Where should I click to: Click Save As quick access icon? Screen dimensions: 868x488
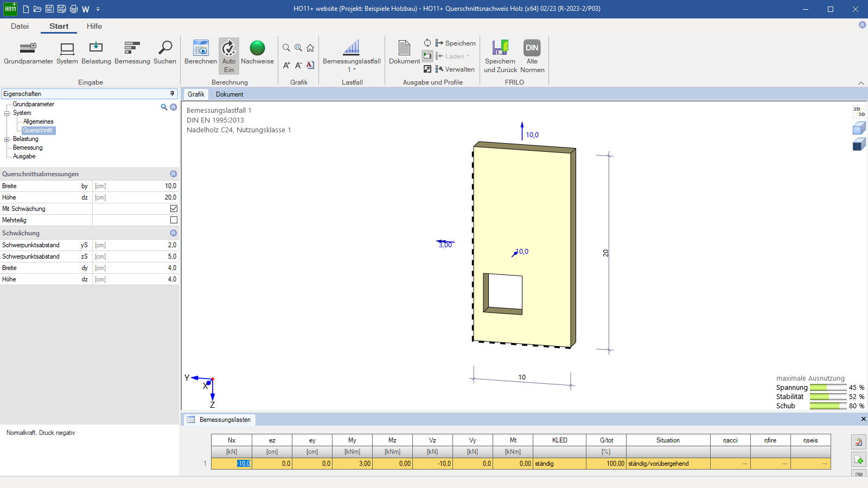pyautogui.click(x=61, y=9)
